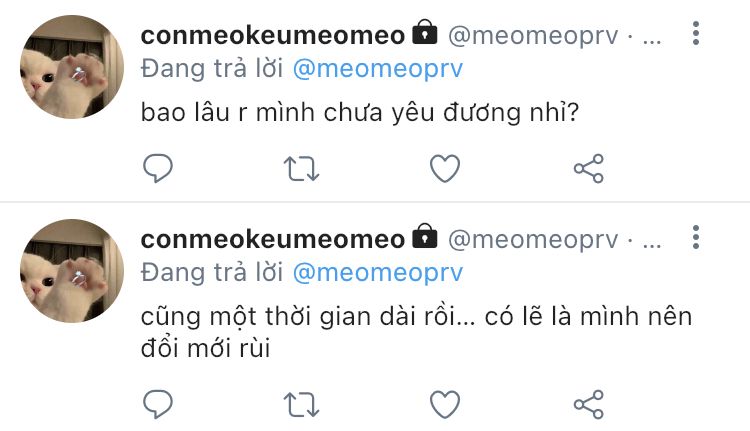Click gray @meomeoprv handle in "yêu đương" tweet header

tap(533, 36)
